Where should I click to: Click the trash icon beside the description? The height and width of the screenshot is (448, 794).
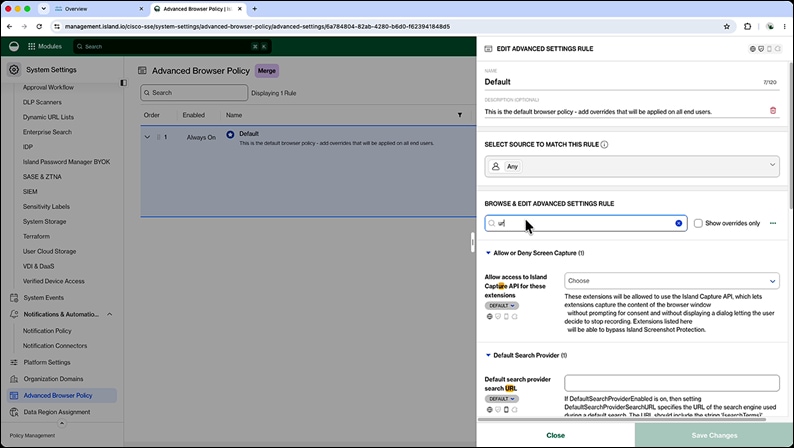773,110
